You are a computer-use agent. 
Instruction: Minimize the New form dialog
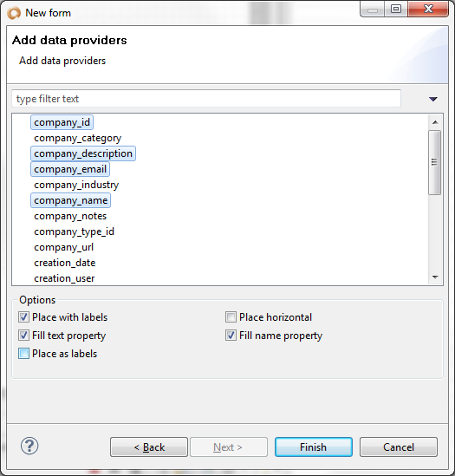point(373,10)
